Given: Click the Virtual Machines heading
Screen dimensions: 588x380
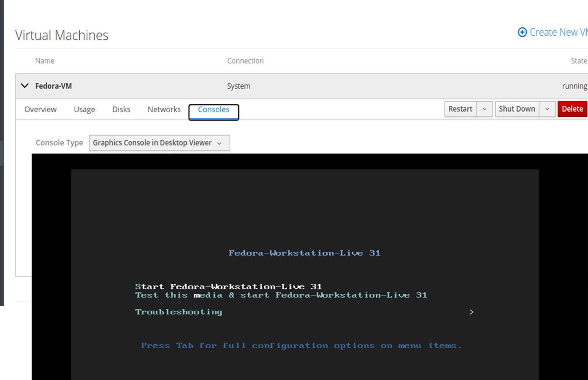Looking at the screenshot, I should (62, 36).
